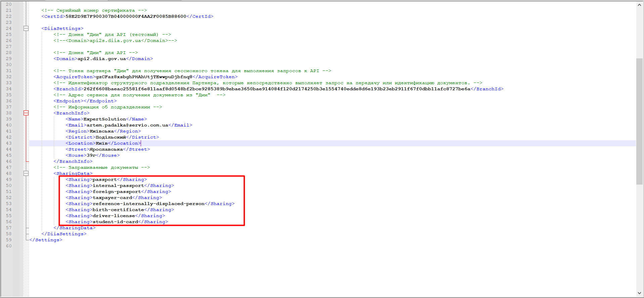Click the scroll down arrow
The image size is (644, 298).
click(639, 293)
